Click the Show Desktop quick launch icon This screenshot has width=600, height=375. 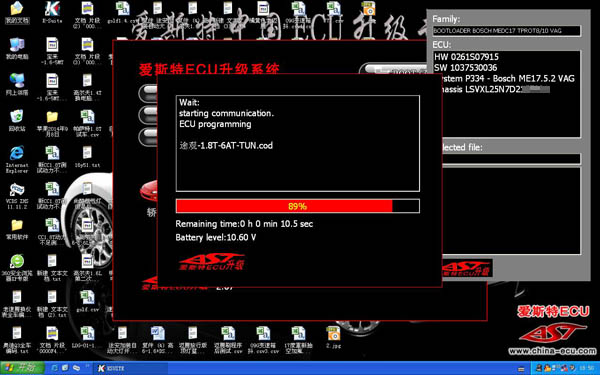[x=65, y=368]
